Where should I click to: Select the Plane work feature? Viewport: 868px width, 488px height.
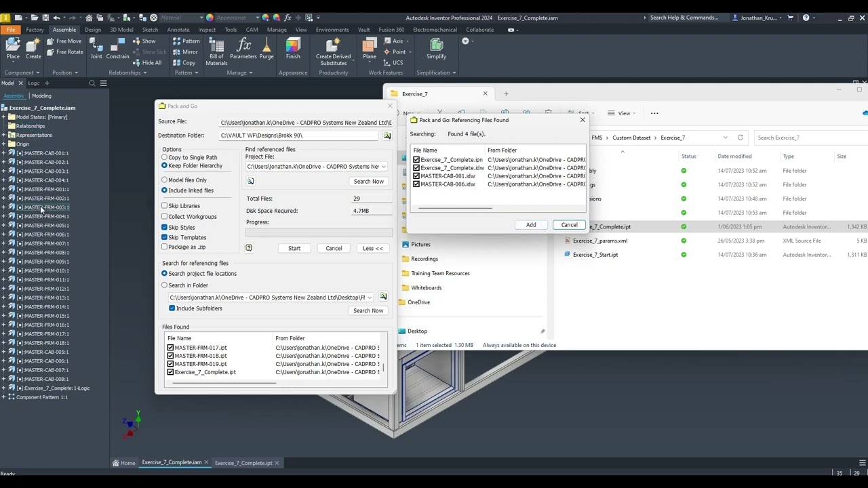pyautogui.click(x=370, y=49)
